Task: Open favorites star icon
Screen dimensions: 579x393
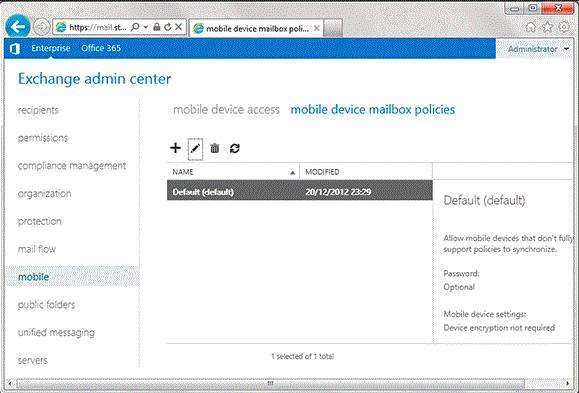Action: click(547, 27)
